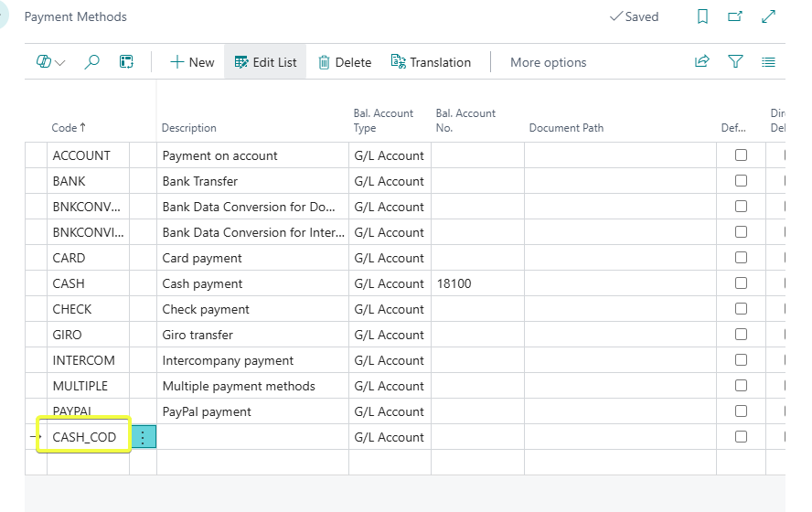Screen dimensions: 812x512
Task: Check the Def checkbox for GIRO row
Action: (741, 335)
